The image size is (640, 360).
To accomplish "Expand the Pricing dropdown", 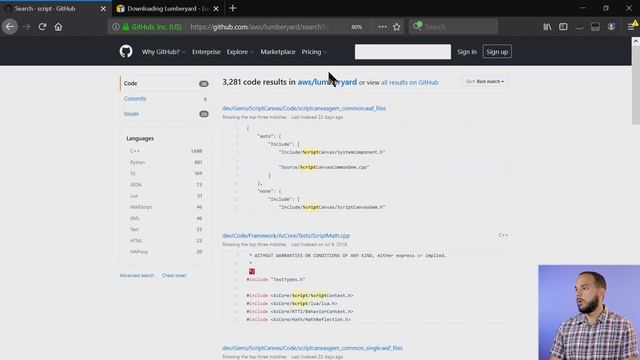I will click(x=314, y=52).
